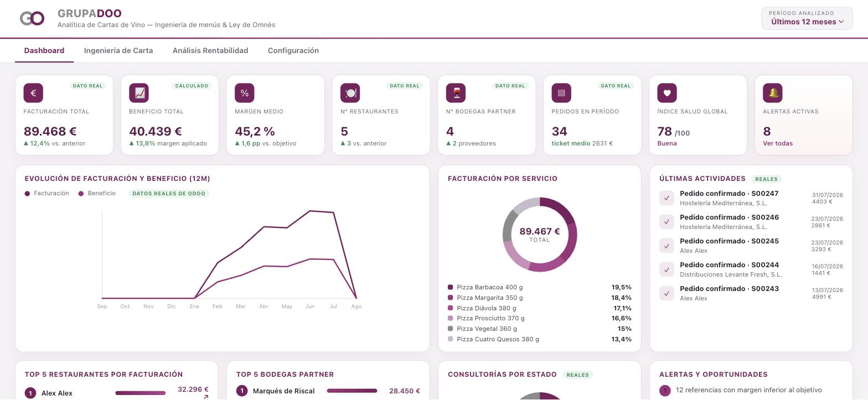Click the percent icon on Margen Medio card
The width and height of the screenshot is (868, 400).
point(245,93)
